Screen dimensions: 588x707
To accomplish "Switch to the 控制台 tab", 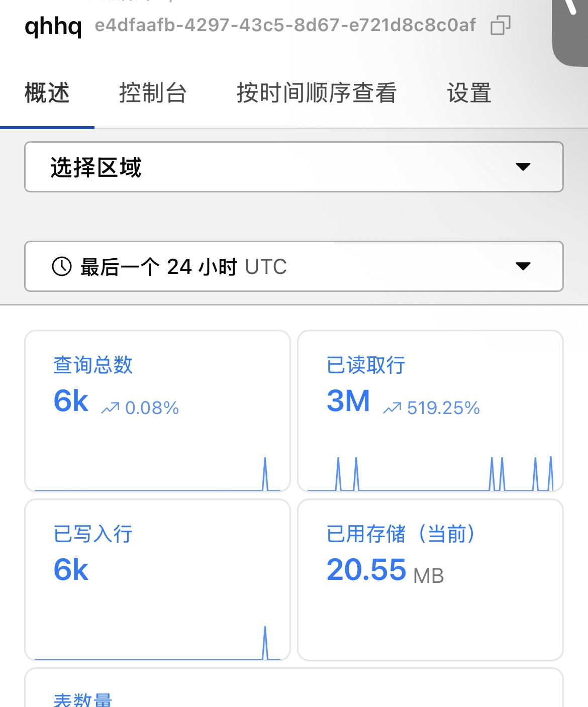I will [x=153, y=93].
